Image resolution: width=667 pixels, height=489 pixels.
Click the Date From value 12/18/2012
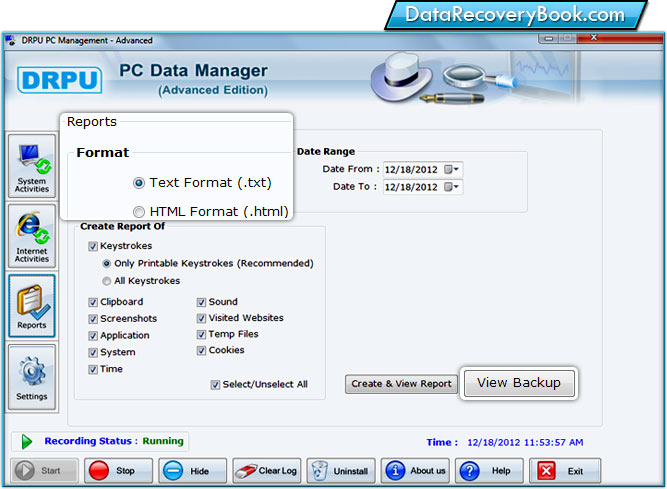click(411, 170)
